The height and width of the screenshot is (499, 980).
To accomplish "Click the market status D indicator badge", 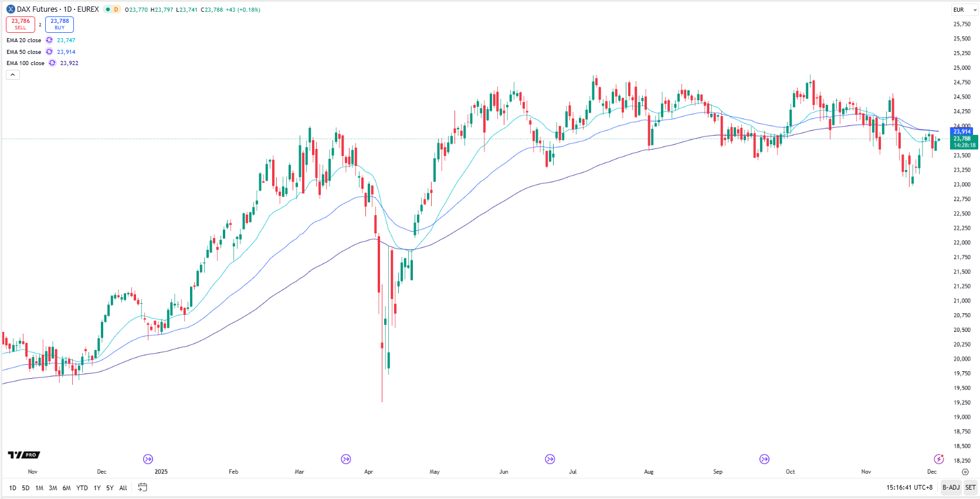I will [x=116, y=9].
